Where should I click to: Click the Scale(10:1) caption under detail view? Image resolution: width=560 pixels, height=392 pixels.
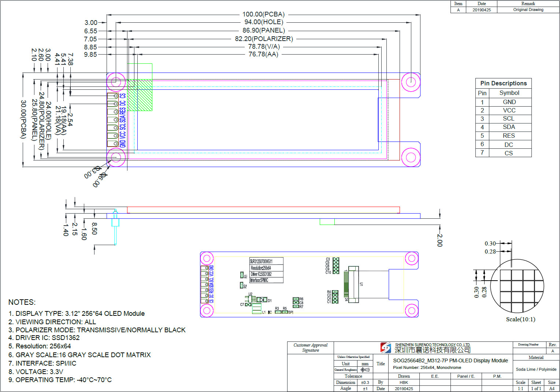coord(520,319)
